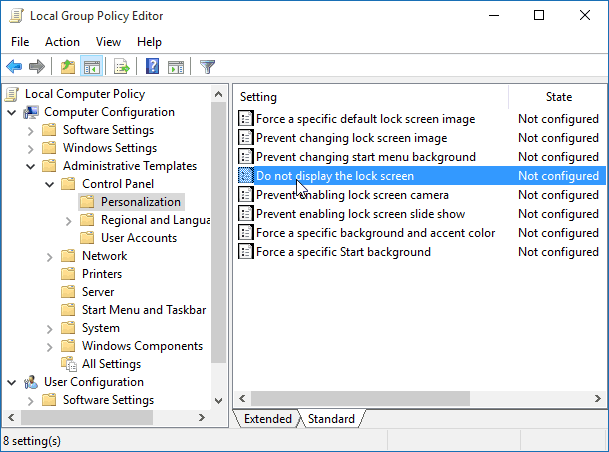Click the Filter funnel toolbar icon
The height and width of the screenshot is (452, 609).
(207, 67)
